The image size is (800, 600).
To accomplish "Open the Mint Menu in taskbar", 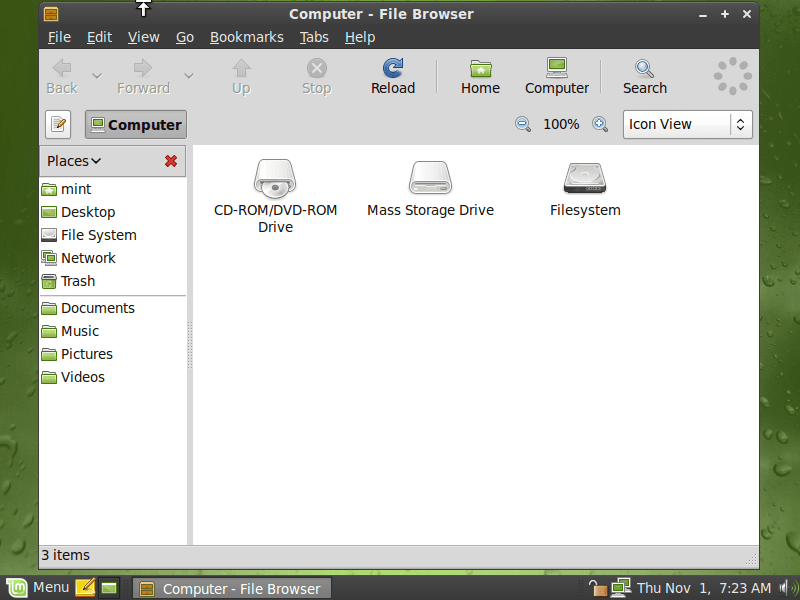I will 37,588.
